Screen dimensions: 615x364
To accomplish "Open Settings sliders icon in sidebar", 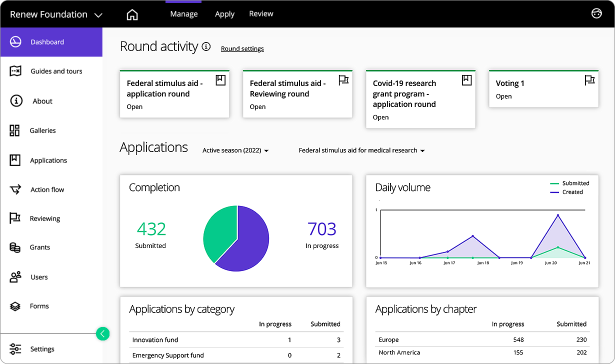I will click(15, 349).
